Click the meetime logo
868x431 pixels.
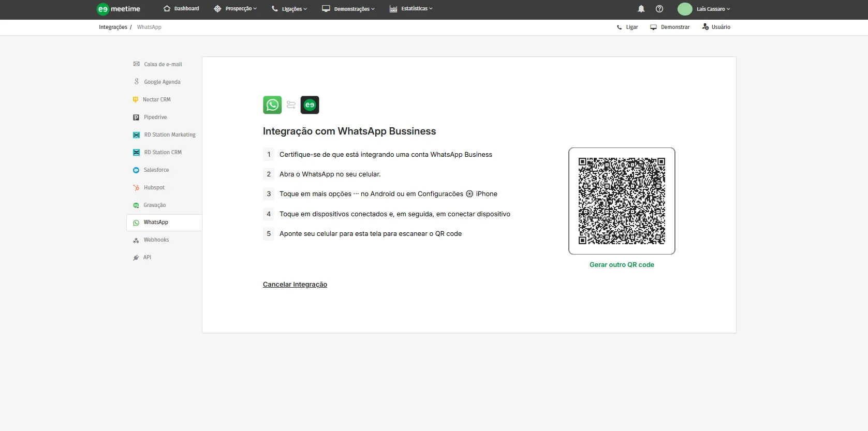[x=119, y=9]
